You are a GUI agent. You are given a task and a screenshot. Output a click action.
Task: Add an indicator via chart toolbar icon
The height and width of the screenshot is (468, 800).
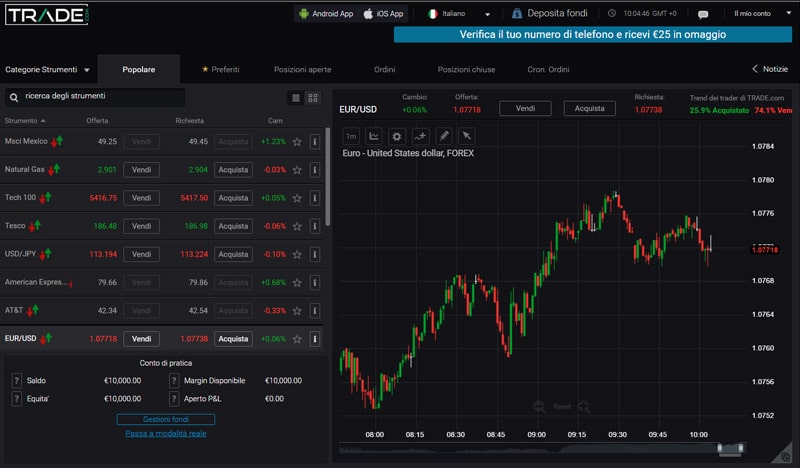pyautogui.click(x=420, y=136)
